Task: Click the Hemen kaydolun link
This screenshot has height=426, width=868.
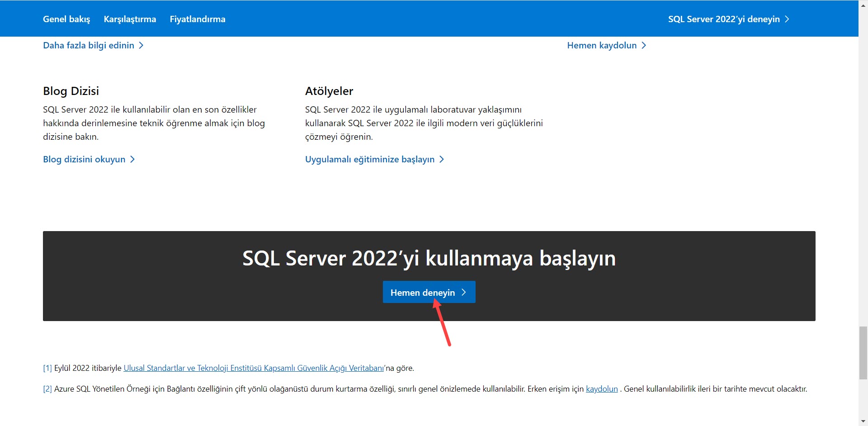Action: point(602,45)
